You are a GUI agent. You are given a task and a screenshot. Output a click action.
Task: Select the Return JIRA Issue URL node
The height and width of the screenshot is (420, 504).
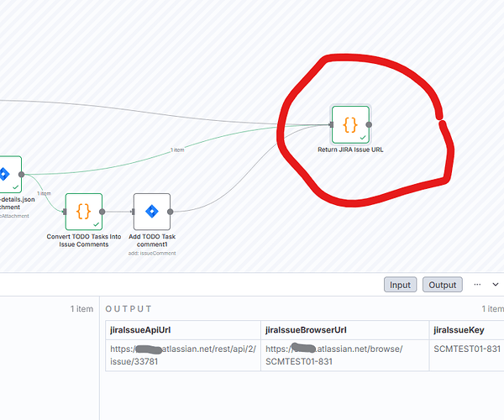[350, 124]
